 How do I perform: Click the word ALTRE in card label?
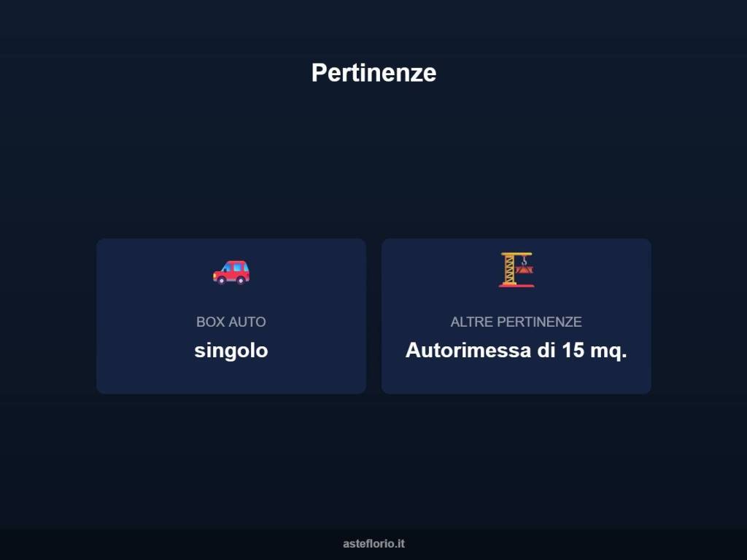[472, 322]
